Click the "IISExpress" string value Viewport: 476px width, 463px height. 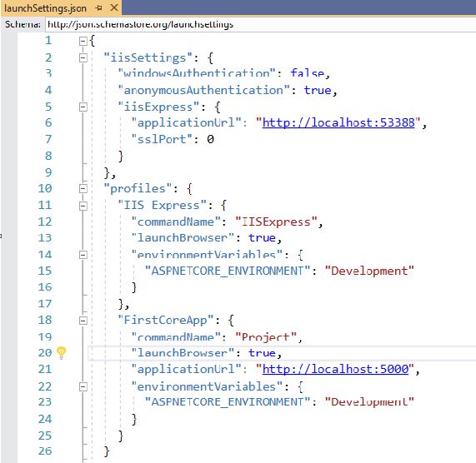click(276, 222)
